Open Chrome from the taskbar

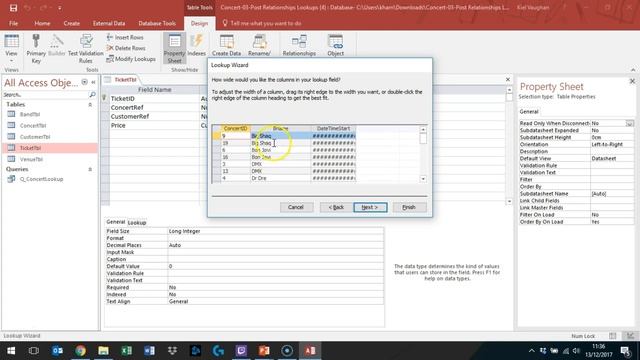click(x=80, y=351)
